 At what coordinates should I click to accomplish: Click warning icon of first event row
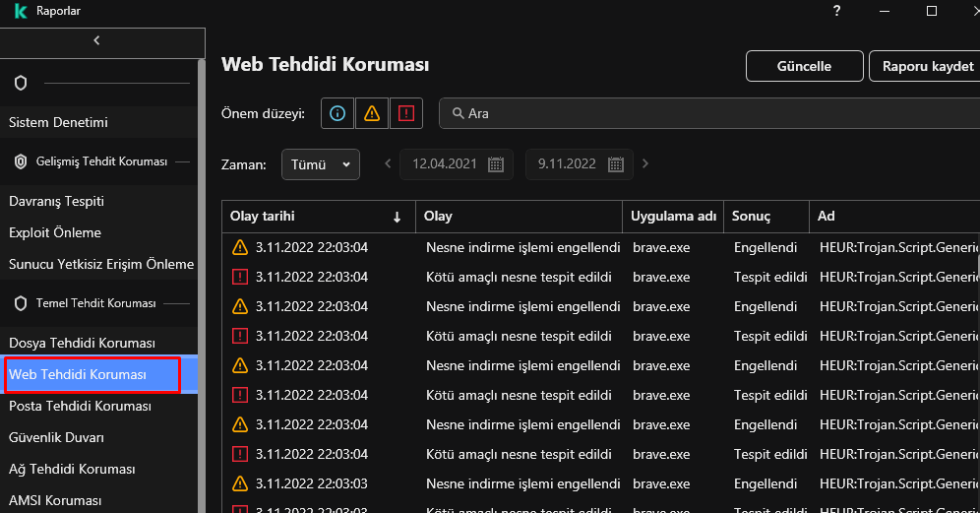click(240, 247)
